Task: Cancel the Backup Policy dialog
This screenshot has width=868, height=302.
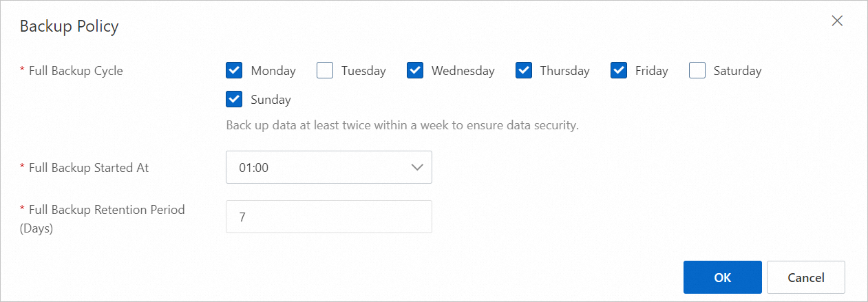Action: [x=805, y=277]
